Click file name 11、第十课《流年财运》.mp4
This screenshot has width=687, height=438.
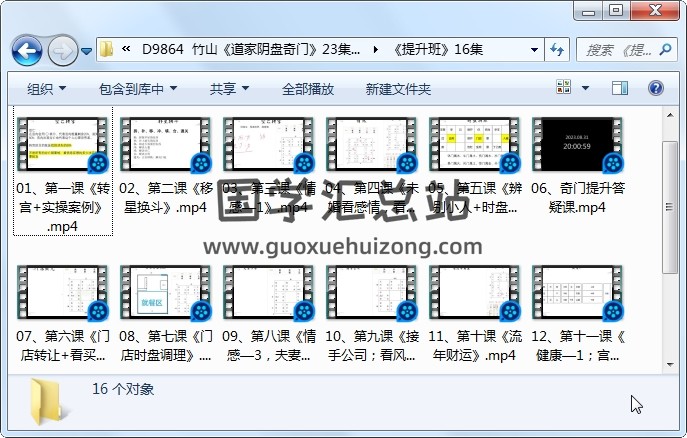point(475,346)
